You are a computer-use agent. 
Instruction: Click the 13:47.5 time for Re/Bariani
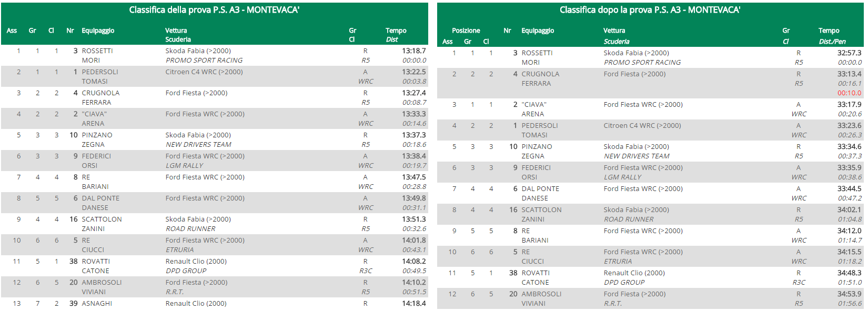pos(413,177)
